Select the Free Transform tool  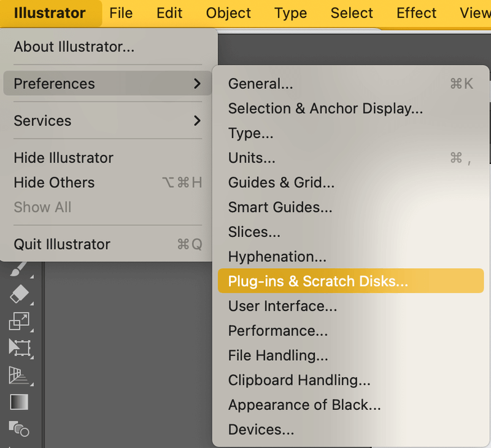pos(18,347)
